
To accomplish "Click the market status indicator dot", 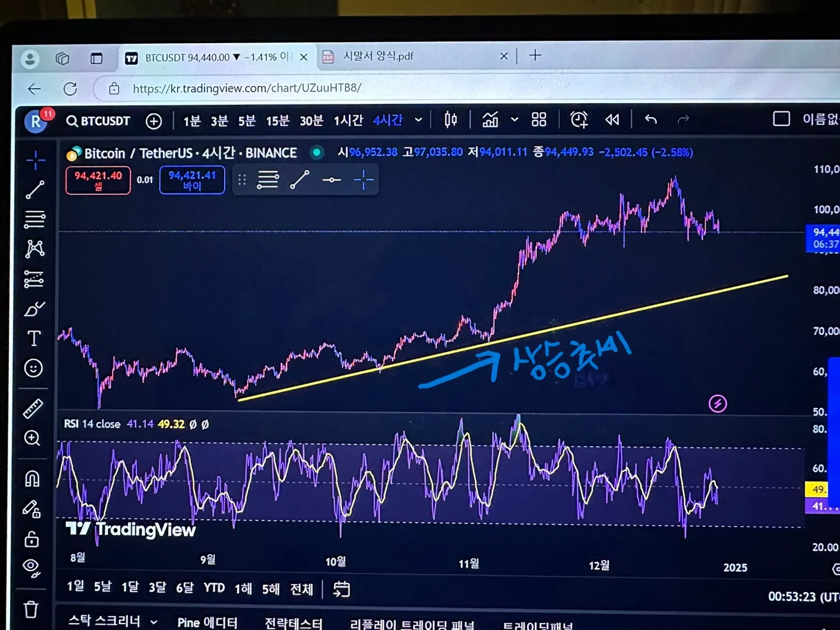I will 317,153.
